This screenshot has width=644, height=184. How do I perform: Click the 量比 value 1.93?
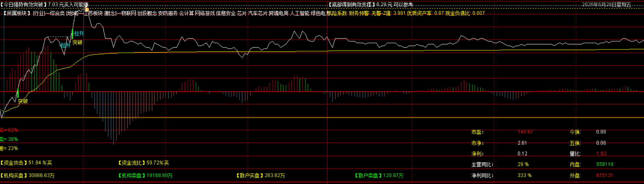tap(601, 154)
